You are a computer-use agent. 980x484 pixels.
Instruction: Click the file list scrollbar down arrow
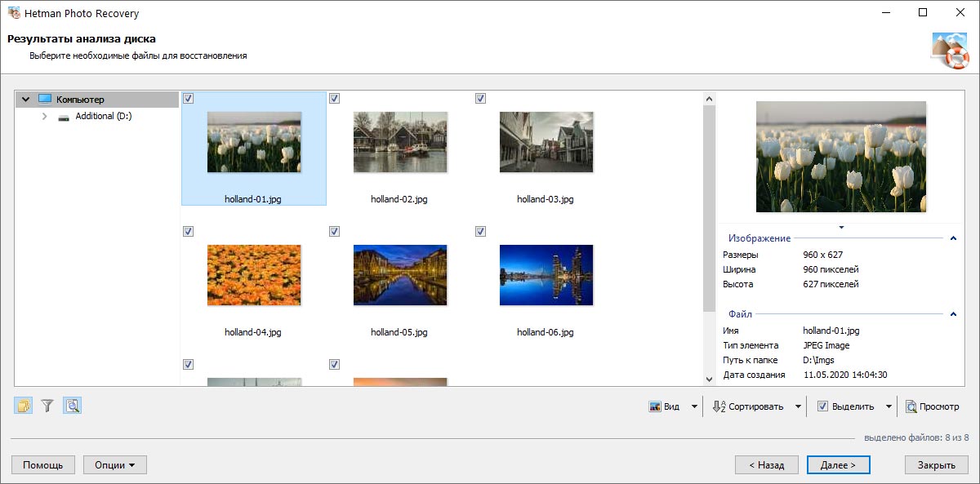click(x=709, y=379)
